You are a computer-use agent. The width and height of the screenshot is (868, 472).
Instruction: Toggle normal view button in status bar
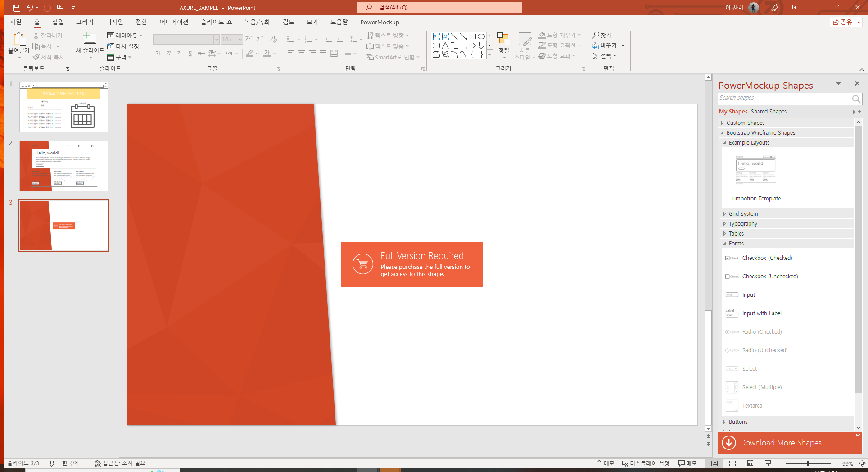click(x=714, y=463)
